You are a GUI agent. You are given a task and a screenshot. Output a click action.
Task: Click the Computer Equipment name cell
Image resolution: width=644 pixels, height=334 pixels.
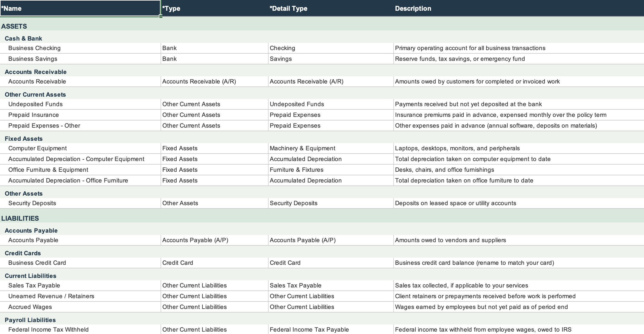(x=80, y=148)
